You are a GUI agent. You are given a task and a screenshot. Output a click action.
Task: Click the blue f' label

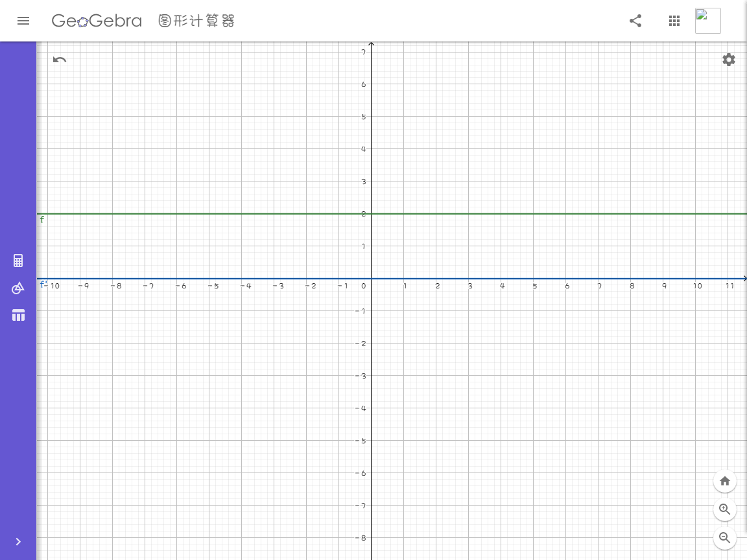point(43,285)
